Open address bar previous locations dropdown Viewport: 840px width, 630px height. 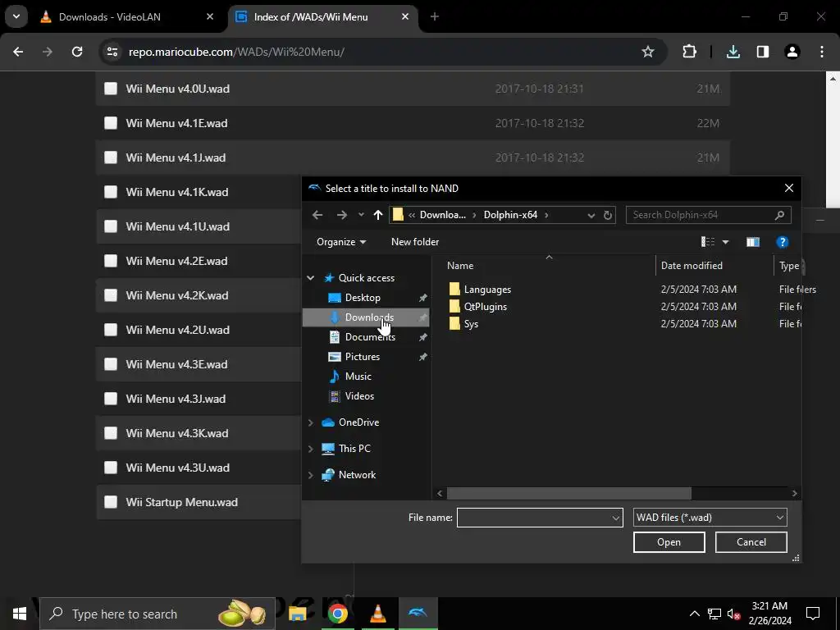(591, 215)
